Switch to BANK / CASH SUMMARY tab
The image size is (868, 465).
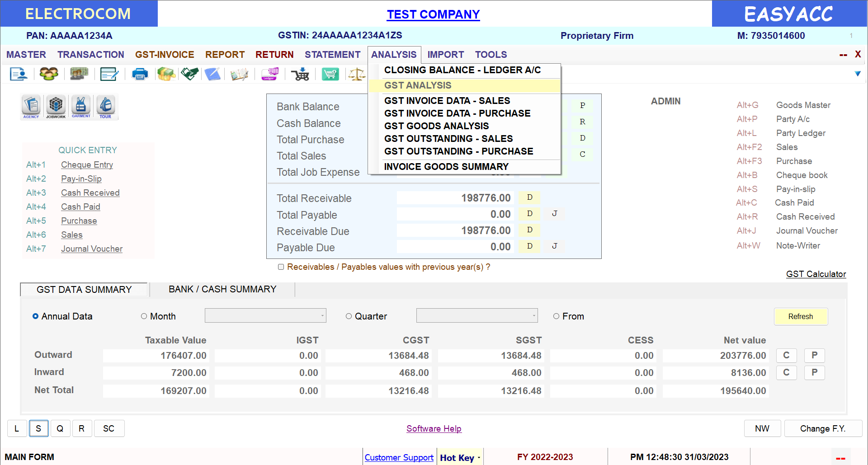click(222, 289)
